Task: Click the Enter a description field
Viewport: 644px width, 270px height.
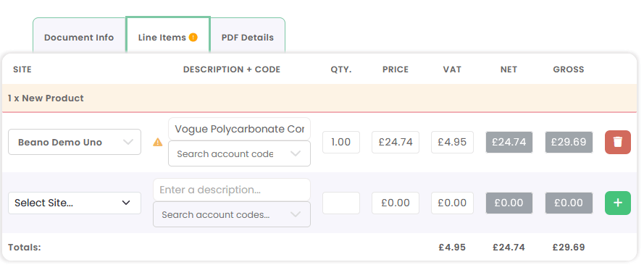Action: click(232, 190)
